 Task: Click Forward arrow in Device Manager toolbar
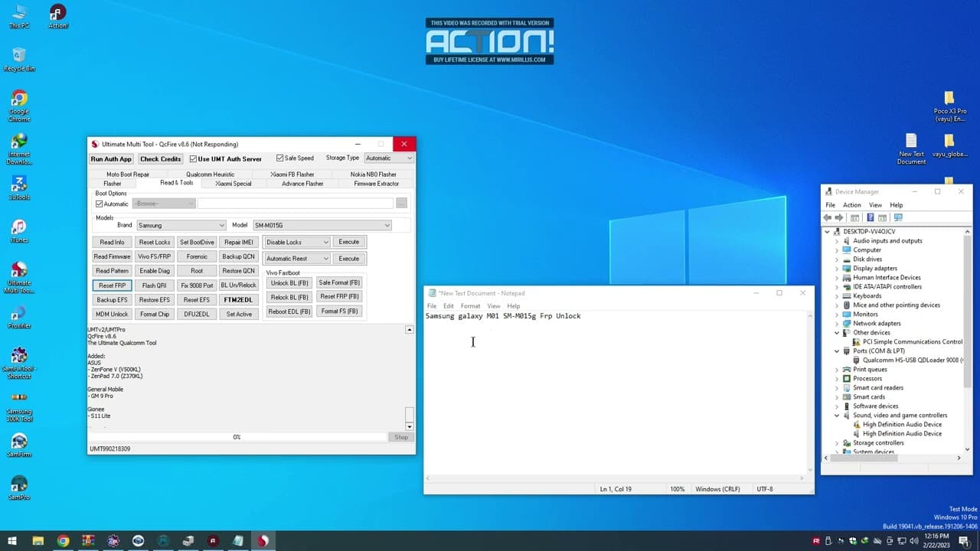tap(840, 217)
